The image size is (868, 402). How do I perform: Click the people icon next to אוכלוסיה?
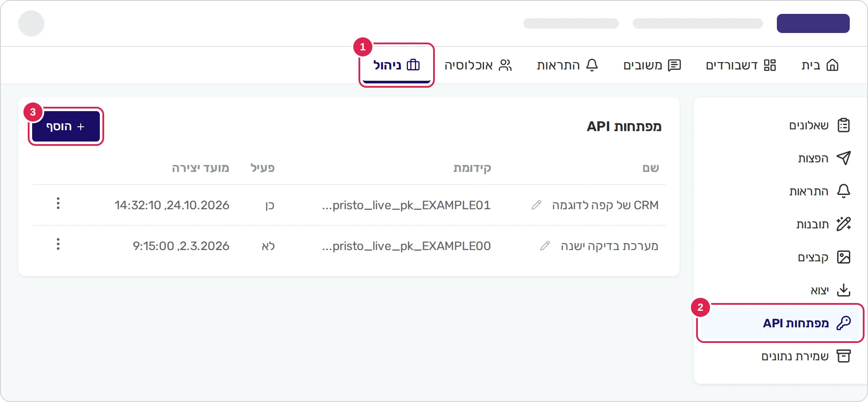point(505,65)
